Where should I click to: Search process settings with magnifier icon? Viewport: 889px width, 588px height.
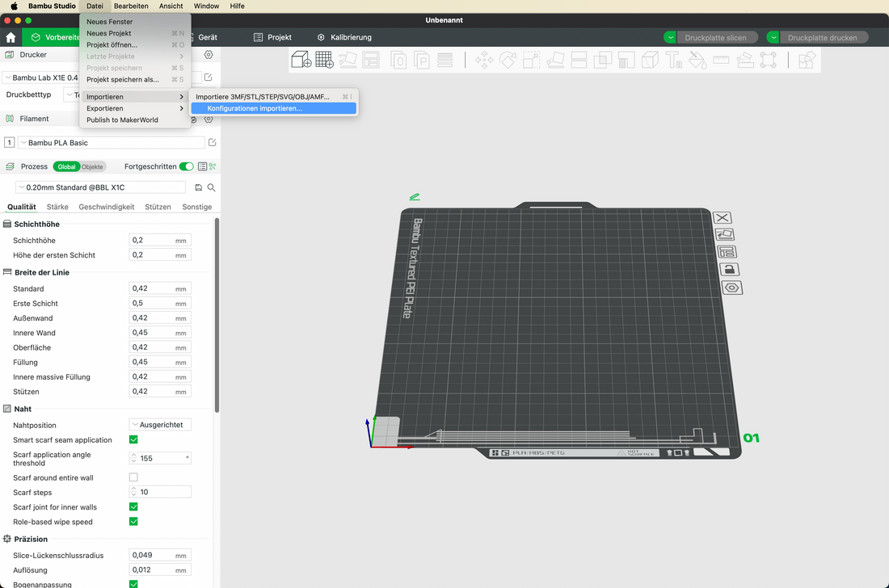[212, 187]
